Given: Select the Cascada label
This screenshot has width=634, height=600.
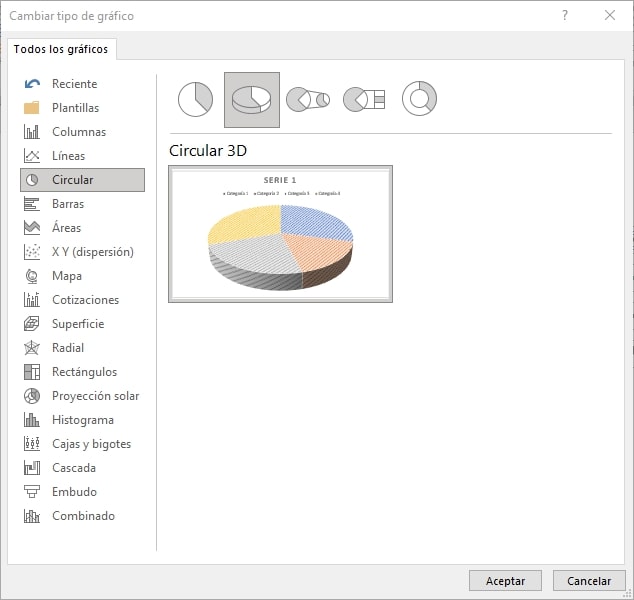Looking at the screenshot, I should tap(74, 468).
